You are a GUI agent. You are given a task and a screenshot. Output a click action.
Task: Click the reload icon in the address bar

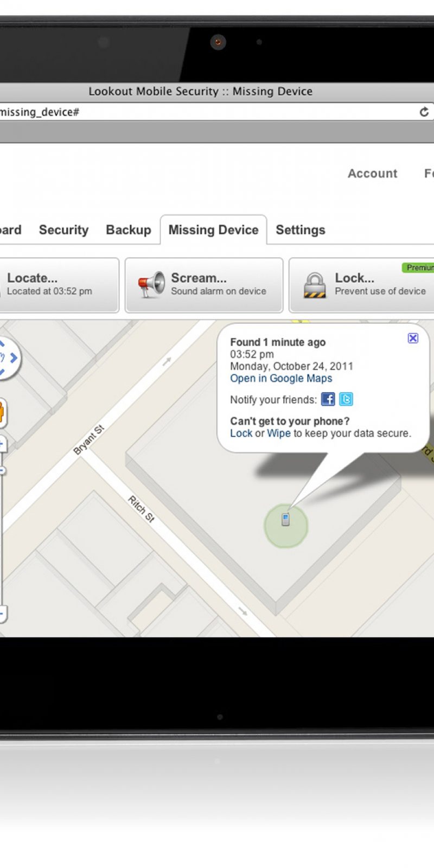424,112
